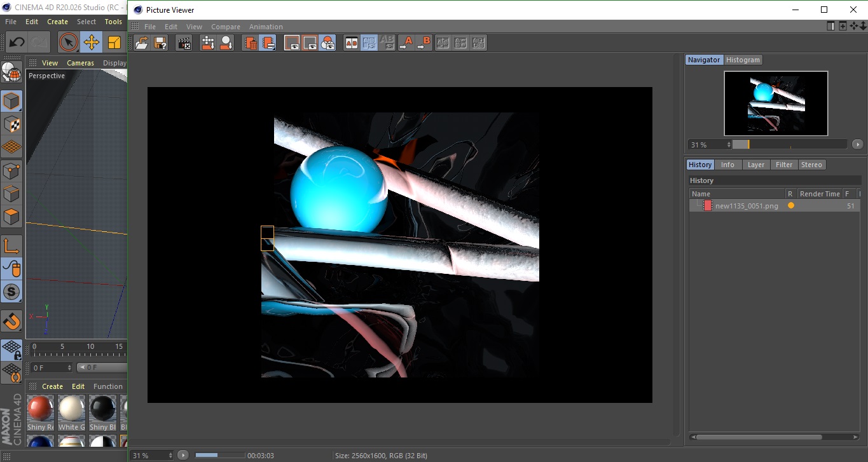
Task: Select Edges mode cube icon
Action: [11, 193]
